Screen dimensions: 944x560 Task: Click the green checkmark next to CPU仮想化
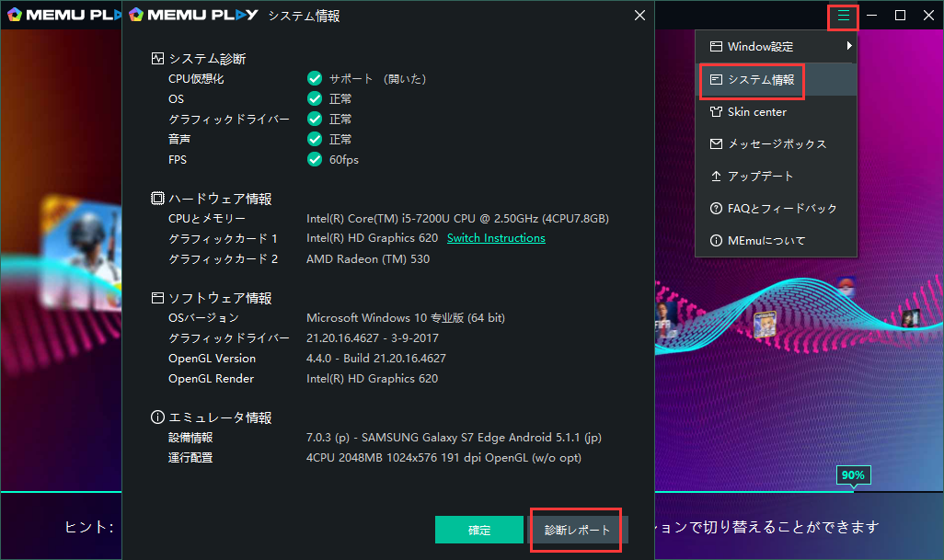point(315,79)
